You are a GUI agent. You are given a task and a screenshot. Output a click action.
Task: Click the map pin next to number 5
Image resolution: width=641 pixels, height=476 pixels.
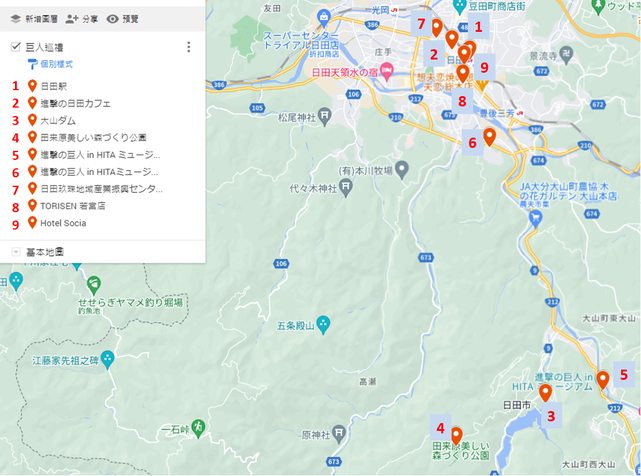pos(603,379)
